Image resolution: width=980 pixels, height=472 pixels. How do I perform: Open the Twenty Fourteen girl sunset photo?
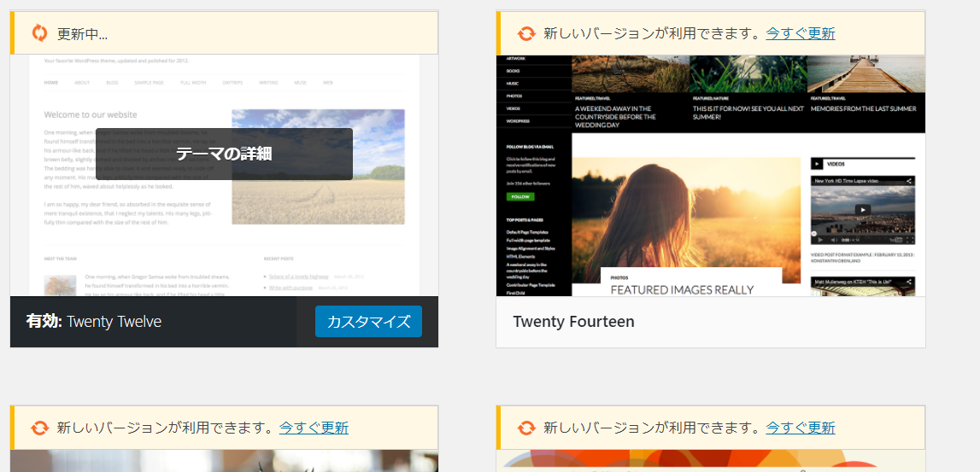[684, 213]
